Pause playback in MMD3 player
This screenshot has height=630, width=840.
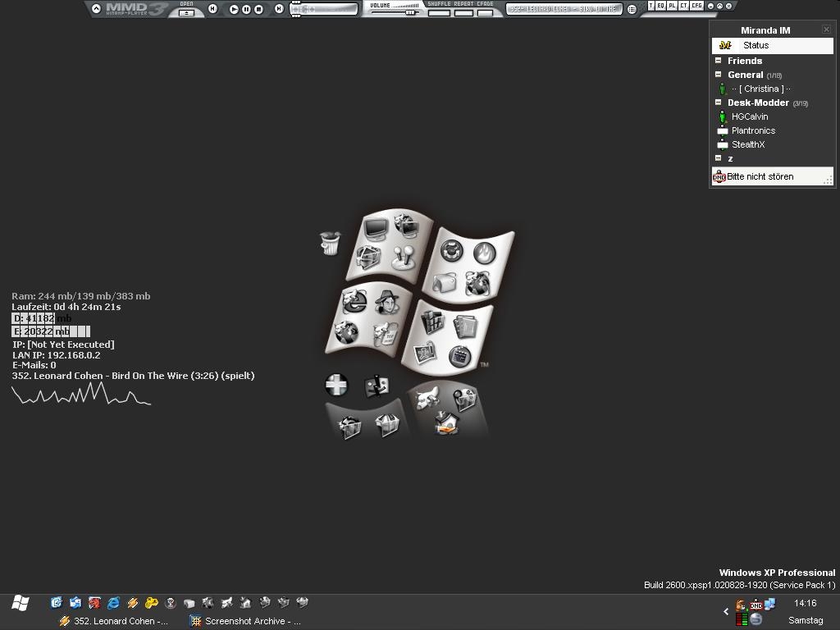tap(246, 9)
